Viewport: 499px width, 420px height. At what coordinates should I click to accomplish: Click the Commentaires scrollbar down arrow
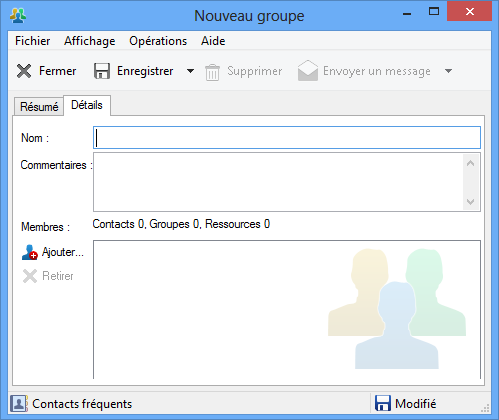coord(471,202)
